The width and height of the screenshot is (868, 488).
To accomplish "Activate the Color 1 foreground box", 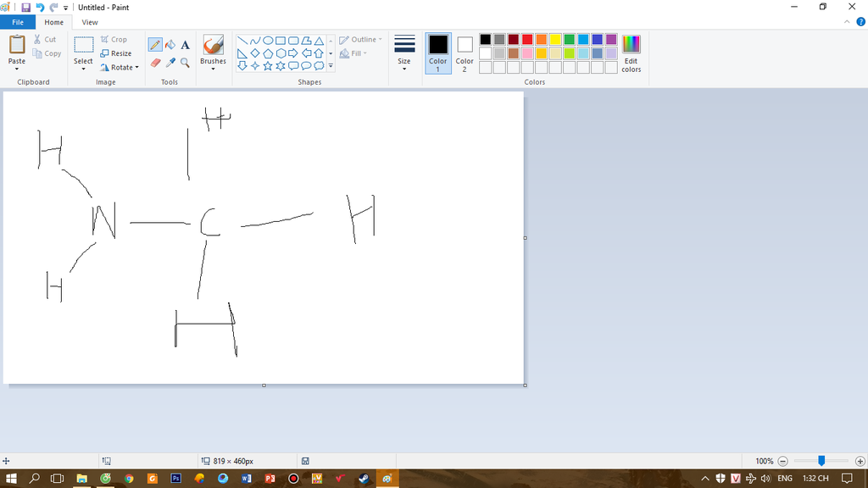I will point(437,53).
